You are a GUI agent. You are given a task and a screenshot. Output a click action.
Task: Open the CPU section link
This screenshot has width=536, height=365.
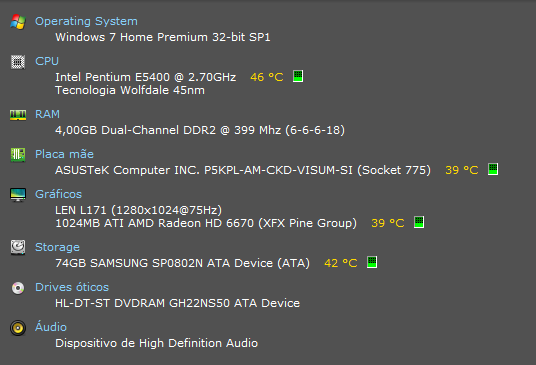[47, 61]
